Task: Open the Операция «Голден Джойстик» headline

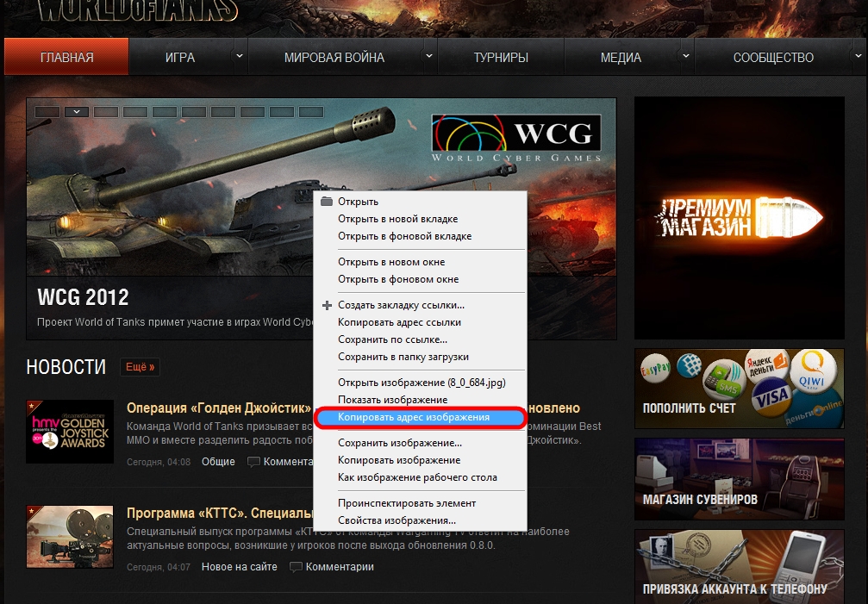Action: (x=219, y=408)
